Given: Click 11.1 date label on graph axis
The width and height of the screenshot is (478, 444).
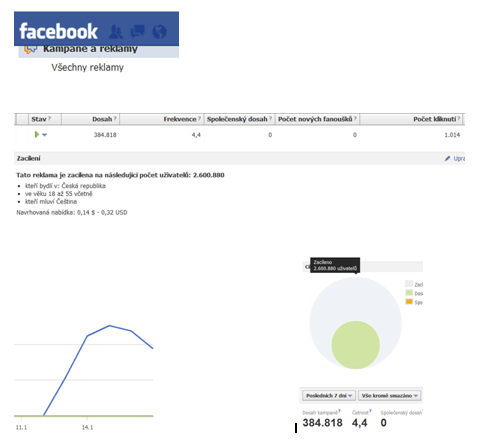Looking at the screenshot, I should (21, 428).
